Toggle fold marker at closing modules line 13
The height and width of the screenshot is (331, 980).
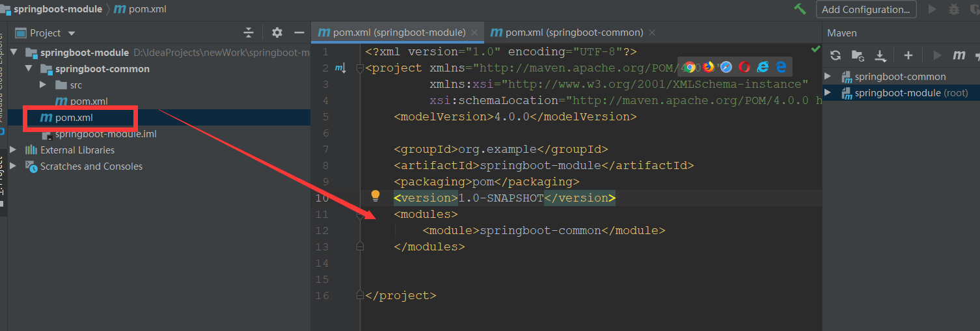point(360,246)
